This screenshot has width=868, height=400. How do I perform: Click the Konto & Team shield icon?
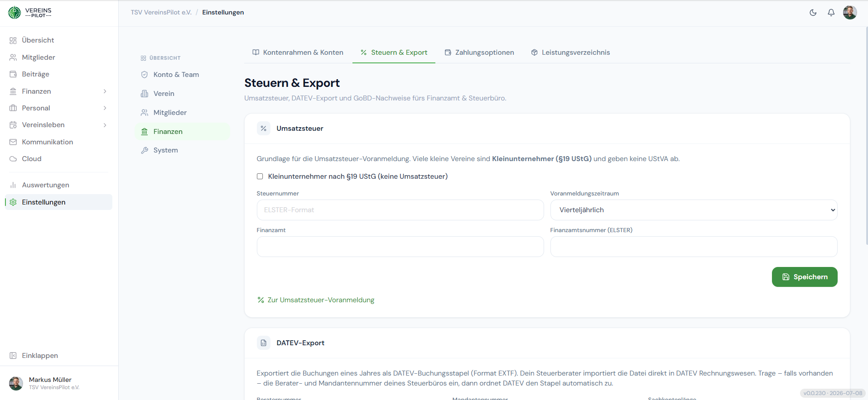145,75
